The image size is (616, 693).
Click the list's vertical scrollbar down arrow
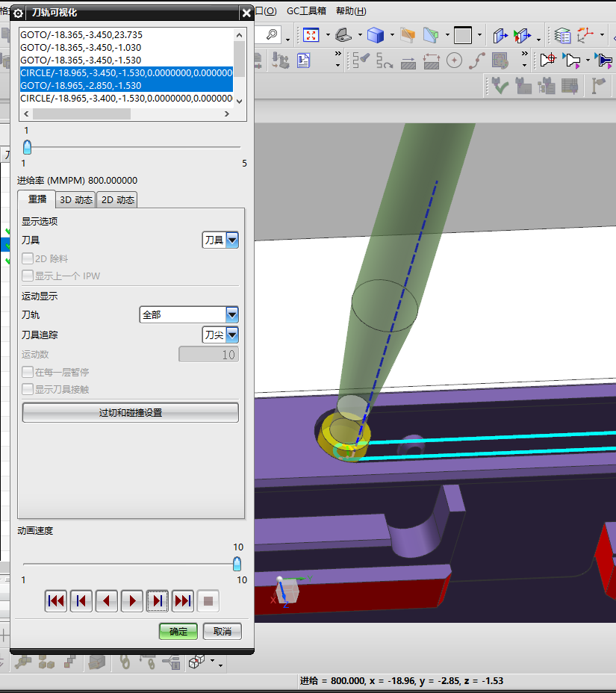tap(240, 102)
